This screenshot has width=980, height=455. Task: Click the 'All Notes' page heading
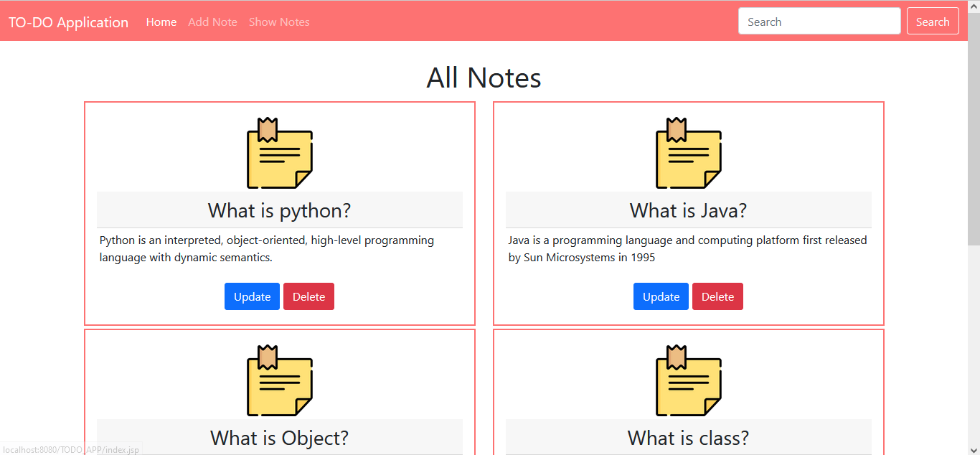[x=484, y=78]
